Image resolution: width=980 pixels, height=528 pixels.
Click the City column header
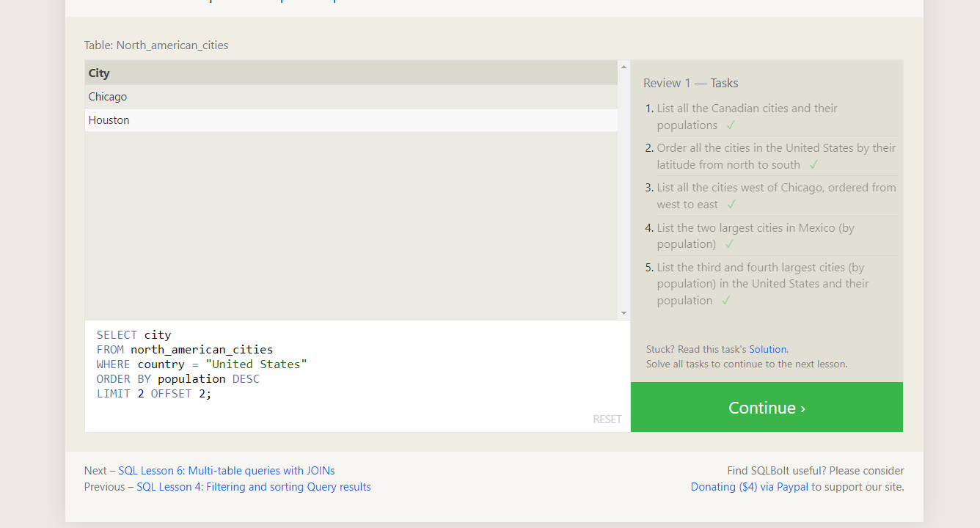pos(351,73)
